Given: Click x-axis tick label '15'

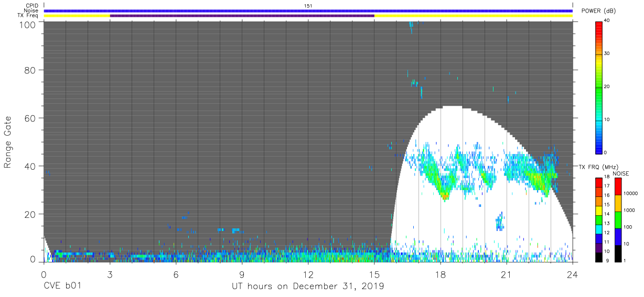Looking at the screenshot, I should point(374,274).
